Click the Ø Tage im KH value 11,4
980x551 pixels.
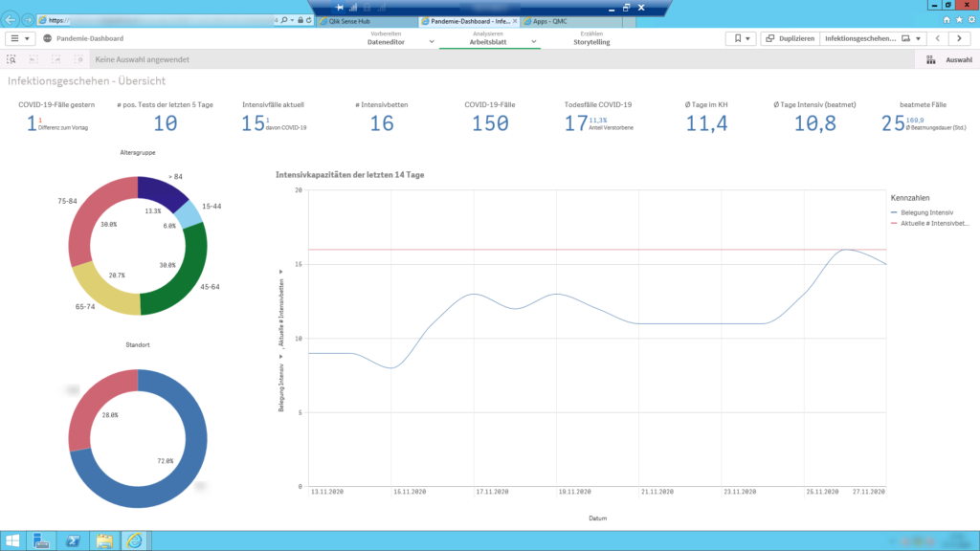(x=706, y=123)
